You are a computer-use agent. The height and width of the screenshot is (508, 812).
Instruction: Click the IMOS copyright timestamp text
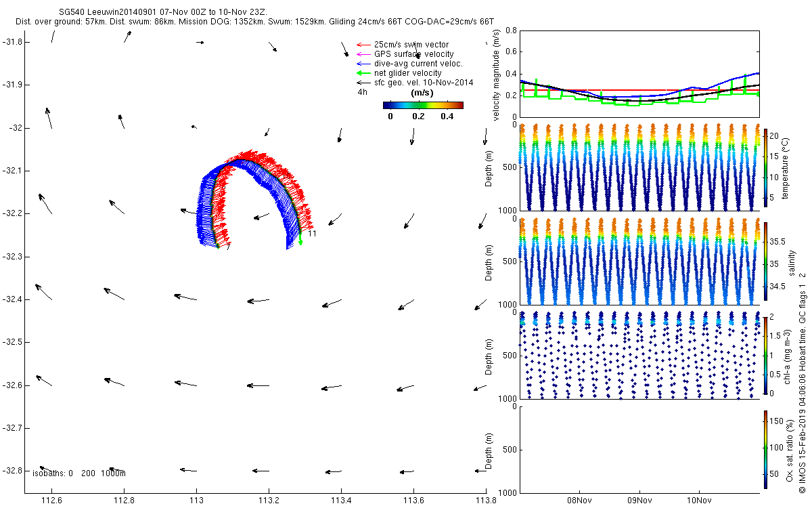pos(802,383)
